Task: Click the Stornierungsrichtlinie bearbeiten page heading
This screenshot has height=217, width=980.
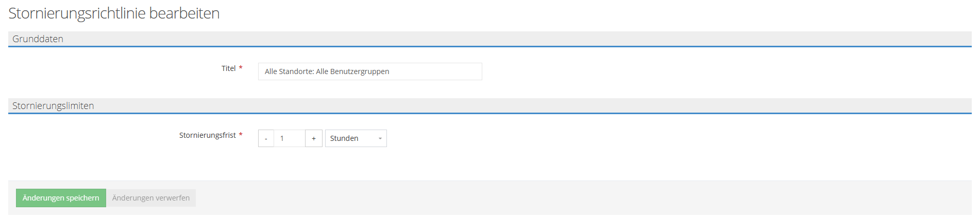Action: tap(114, 13)
